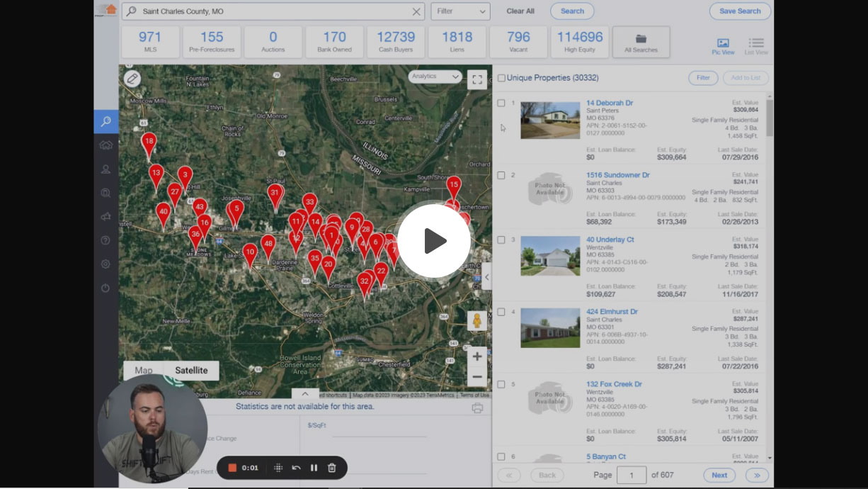The width and height of the screenshot is (868, 489).
Task: Check the box for 1516 Sundowner Dr
Action: pos(501,175)
